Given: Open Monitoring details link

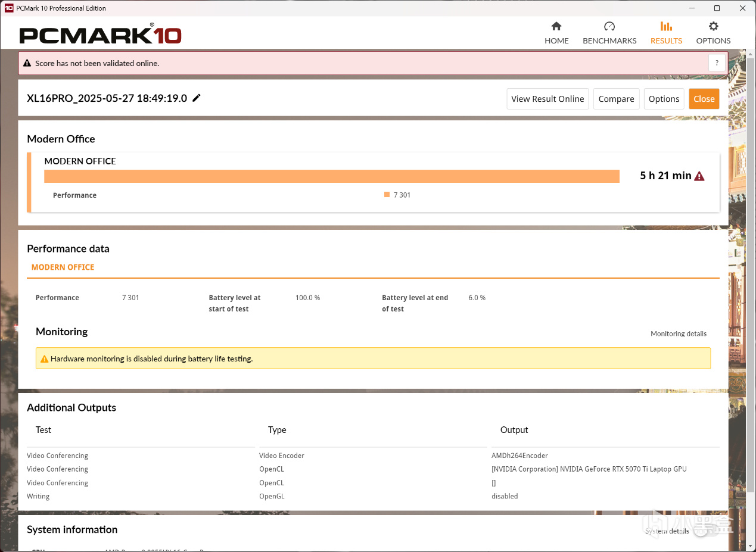Looking at the screenshot, I should (x=679, y=333).
